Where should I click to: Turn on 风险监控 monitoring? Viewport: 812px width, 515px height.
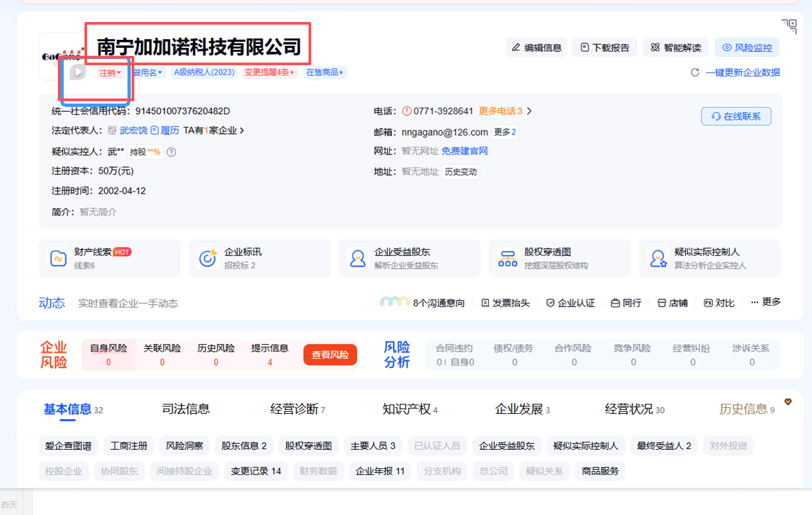pyautogui.click(x=747, y=47)
